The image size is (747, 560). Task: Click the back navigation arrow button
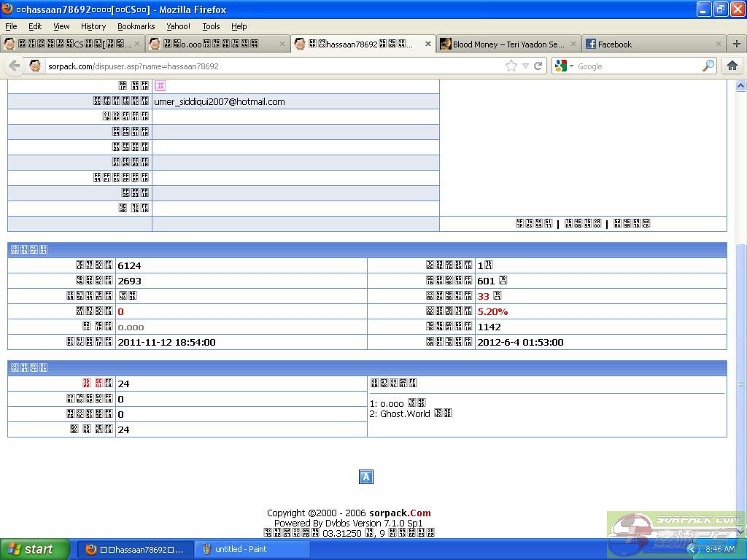[14, 66]
